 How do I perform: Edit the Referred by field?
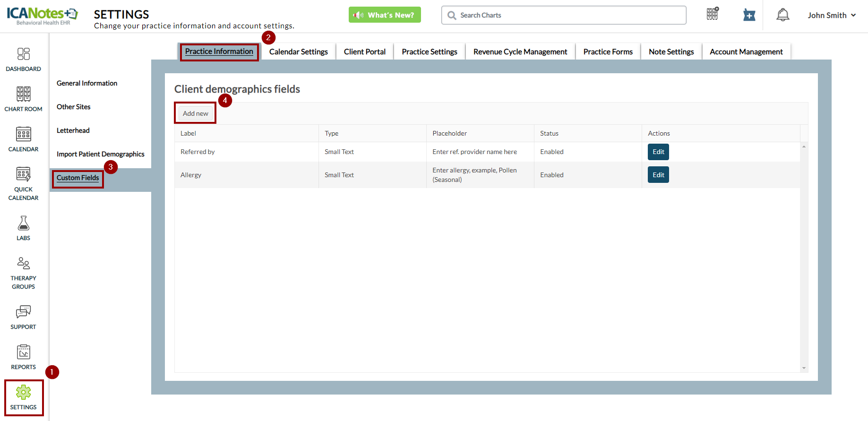point(658,152)
